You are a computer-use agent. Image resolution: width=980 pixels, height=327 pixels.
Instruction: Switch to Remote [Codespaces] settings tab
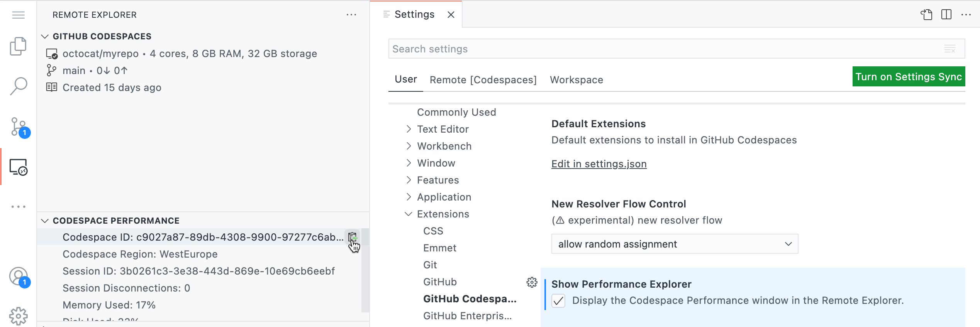point(483,80)
